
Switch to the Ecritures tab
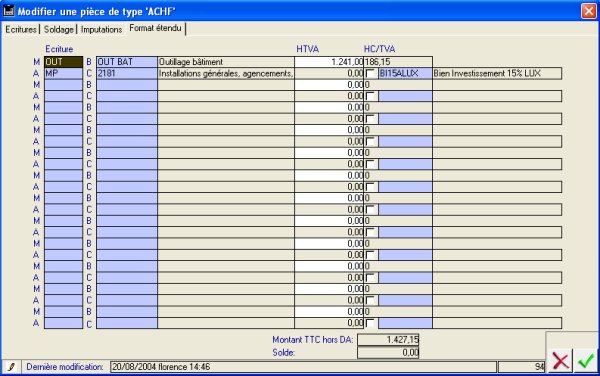(x=21, y=29)
